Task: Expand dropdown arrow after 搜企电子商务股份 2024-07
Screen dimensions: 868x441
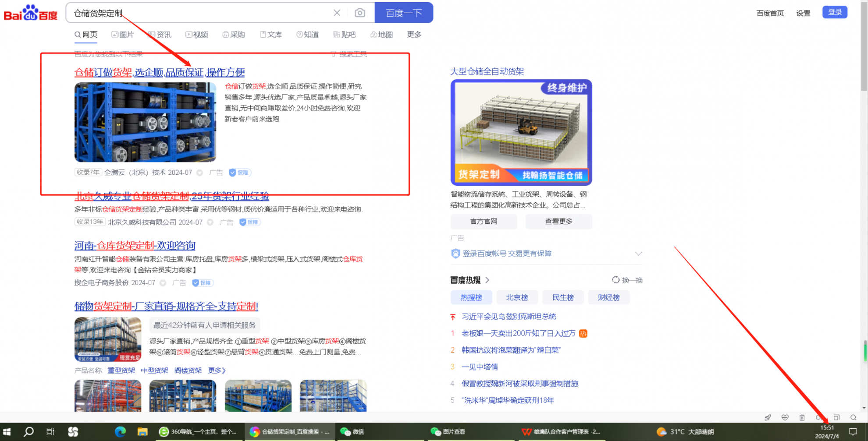Action: (163, 283)
